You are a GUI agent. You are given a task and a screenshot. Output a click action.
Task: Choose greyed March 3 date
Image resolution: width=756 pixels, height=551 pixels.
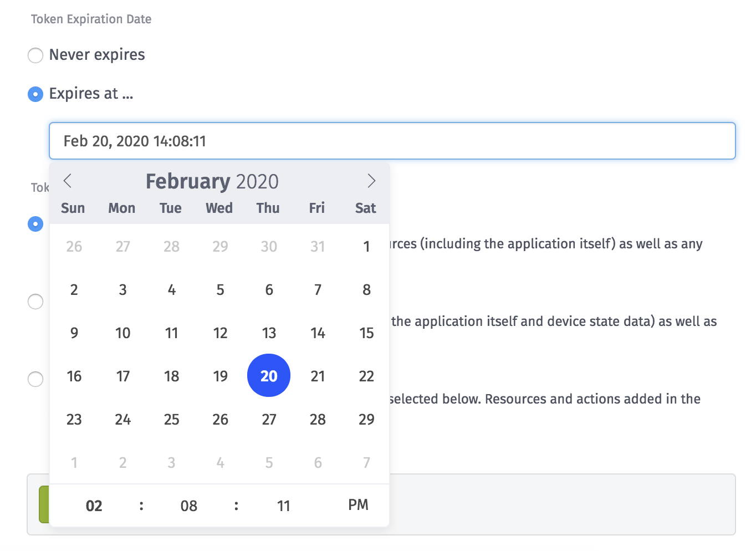171,462
